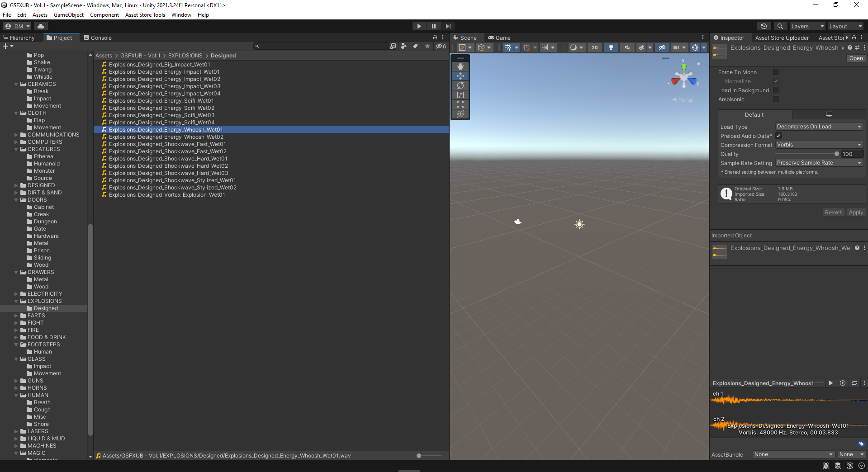Open the Sample Rate Setting dropdown
The image size is (868, 472).
tap(819, 163)
